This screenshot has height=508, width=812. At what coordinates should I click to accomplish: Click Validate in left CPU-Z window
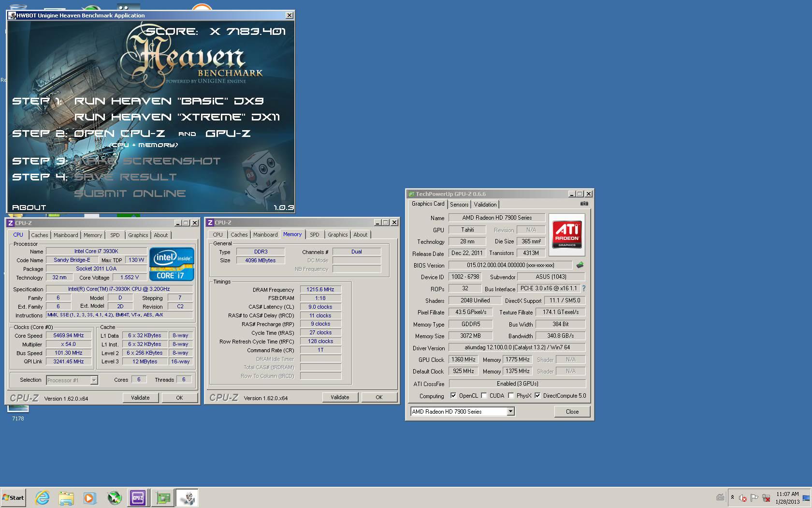(x=140, y=398)
